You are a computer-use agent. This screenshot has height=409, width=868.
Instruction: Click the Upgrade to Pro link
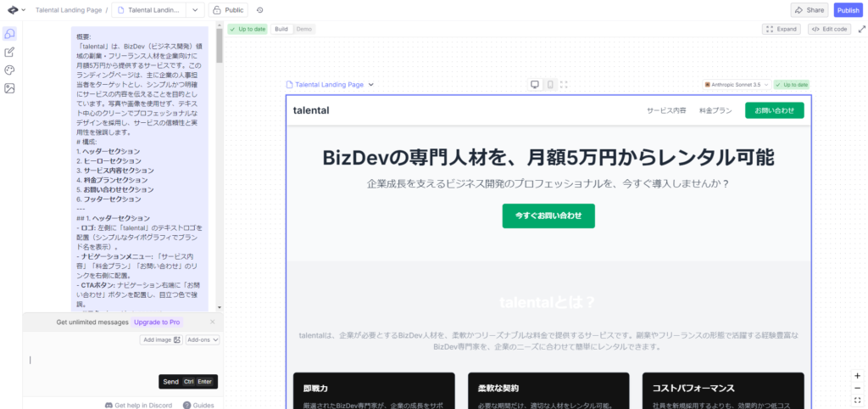pos(157,322)
